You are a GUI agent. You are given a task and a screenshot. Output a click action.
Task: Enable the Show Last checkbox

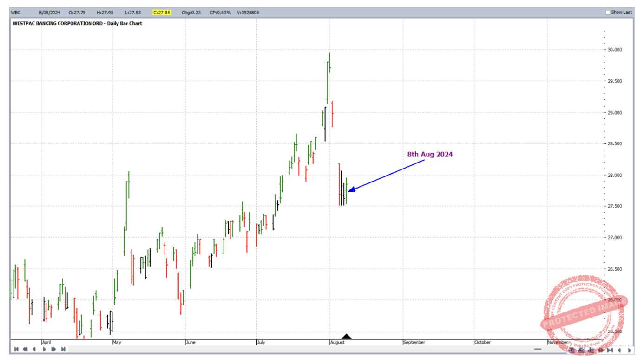(608, 13)
